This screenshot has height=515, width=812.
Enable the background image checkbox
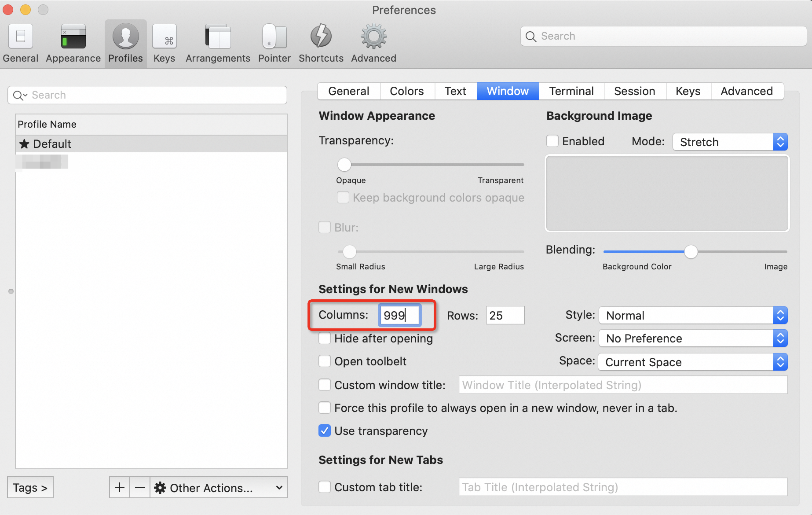pos(552,141)
